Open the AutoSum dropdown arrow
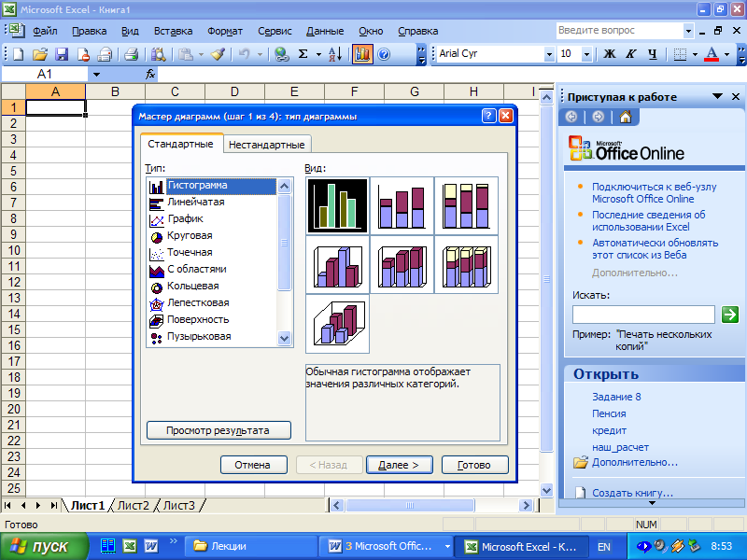Image resolution: width=747 pixels, height=560 pixels. 318,54
